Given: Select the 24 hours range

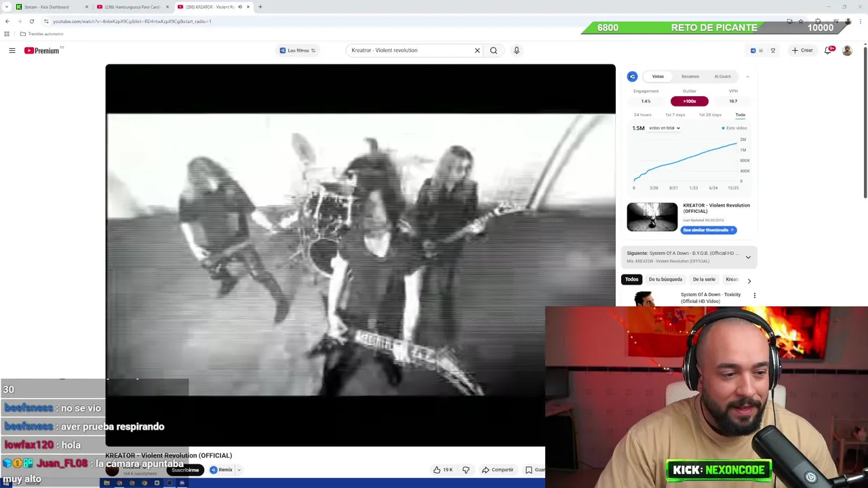Looking at the screenshot, I should [642, 115].
